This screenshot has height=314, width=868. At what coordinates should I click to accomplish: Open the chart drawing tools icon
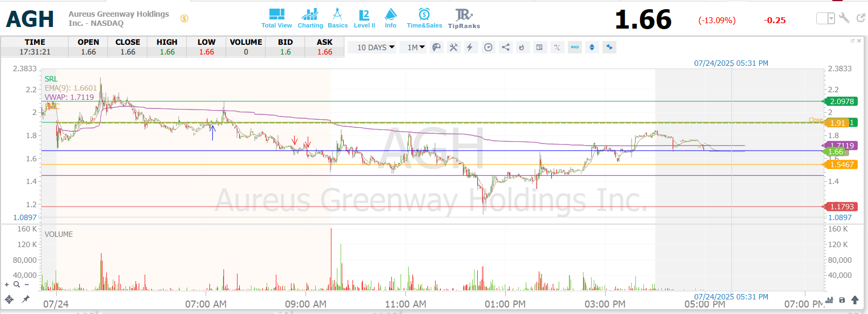coord(453,47)
